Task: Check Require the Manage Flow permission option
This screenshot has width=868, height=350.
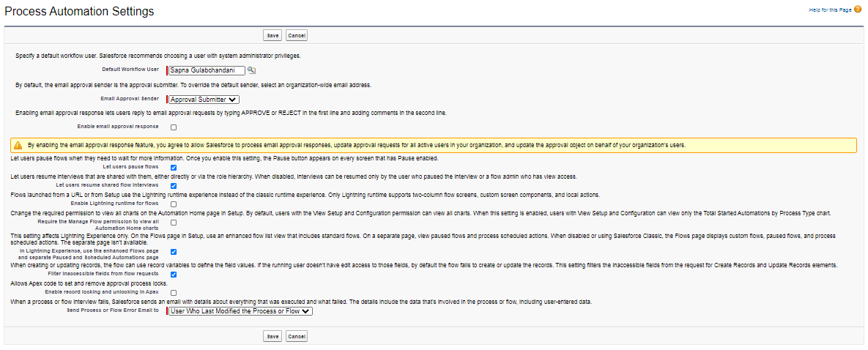Action: click(x=174, y=223)
